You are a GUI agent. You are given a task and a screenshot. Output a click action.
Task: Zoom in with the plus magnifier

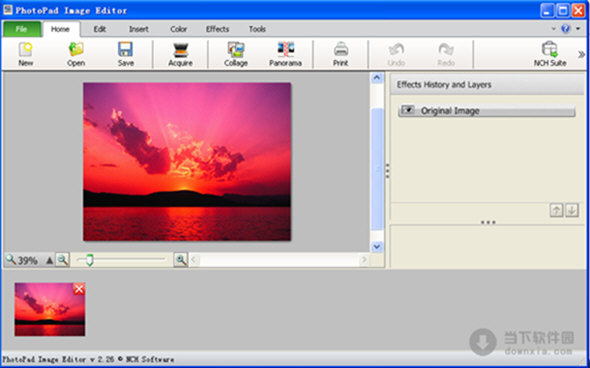coord(181,260)
